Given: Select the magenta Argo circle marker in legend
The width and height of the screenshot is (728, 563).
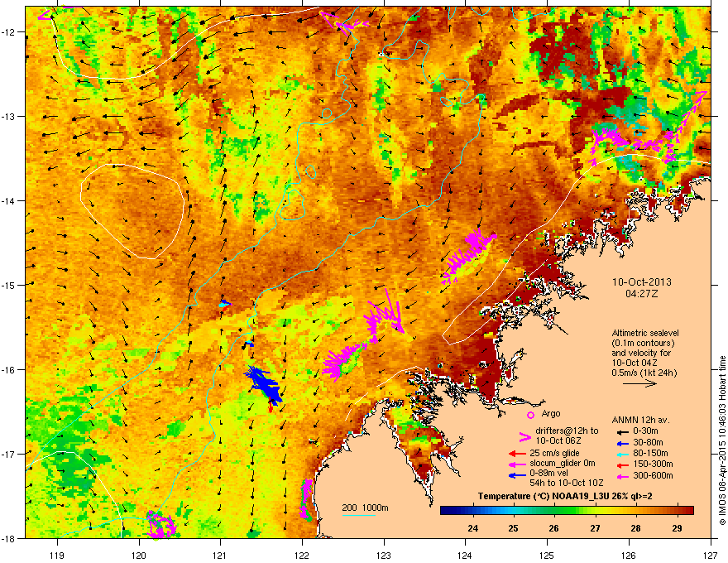Looking at the screenshot, I should point(530,415).
